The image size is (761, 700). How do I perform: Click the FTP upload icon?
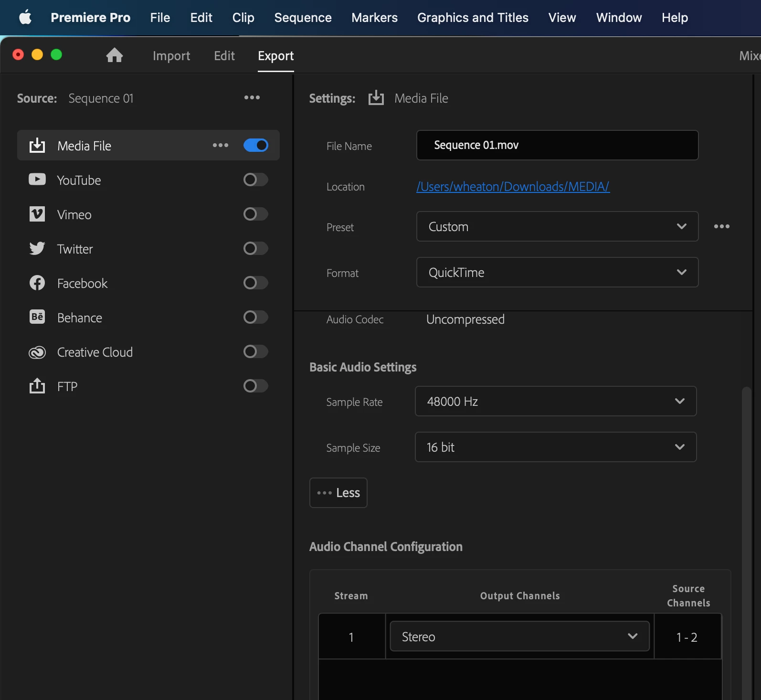tap(37, 386)
